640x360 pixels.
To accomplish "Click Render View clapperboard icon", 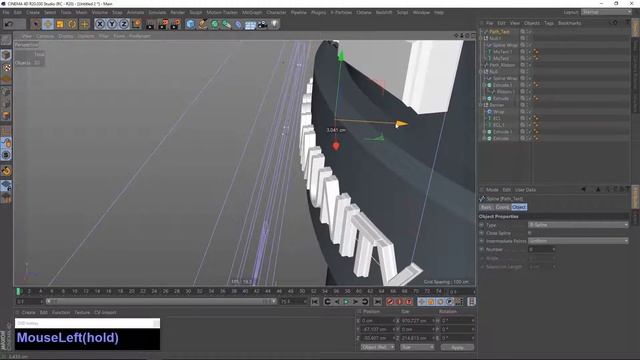I will point(150,24).
